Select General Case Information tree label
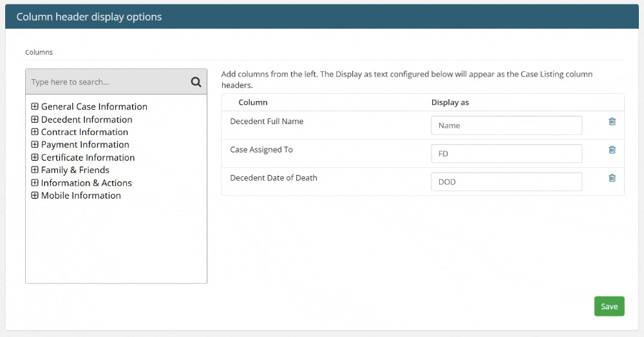 [x=94, y=107]
